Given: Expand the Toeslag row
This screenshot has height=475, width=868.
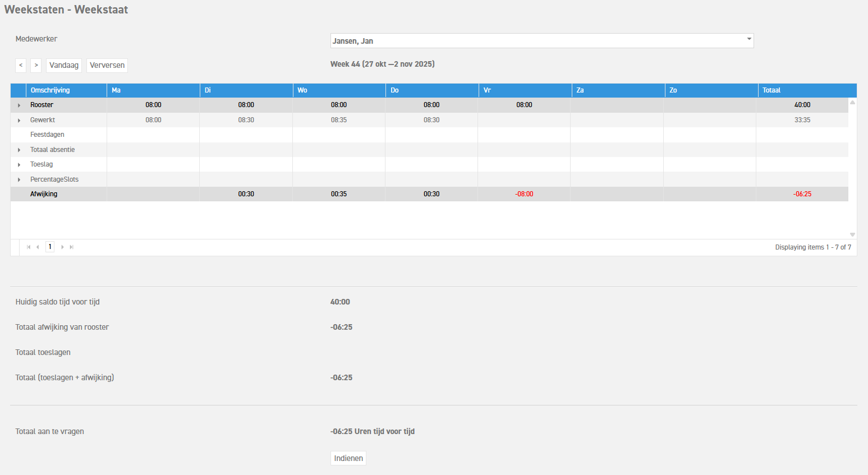Looking at the screenshot, I should [x=19, y=165].
